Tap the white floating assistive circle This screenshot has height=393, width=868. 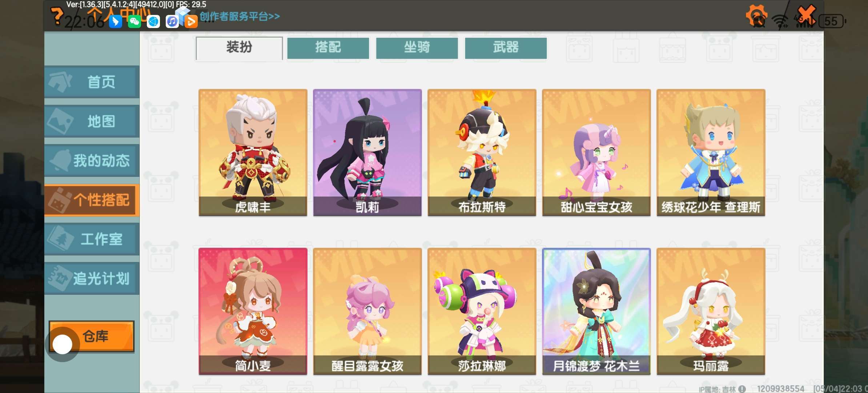click(63, 344)
